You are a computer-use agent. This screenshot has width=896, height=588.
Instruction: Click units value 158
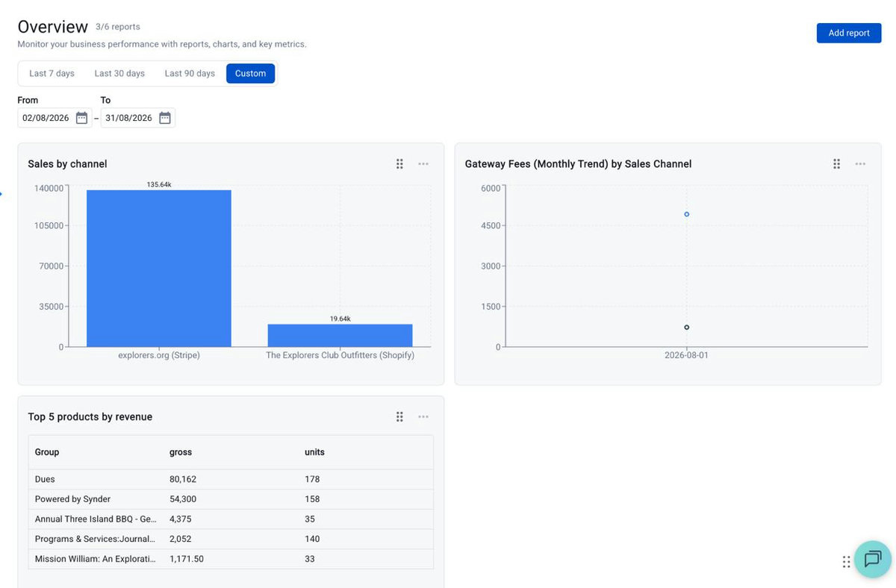[312, 499]
